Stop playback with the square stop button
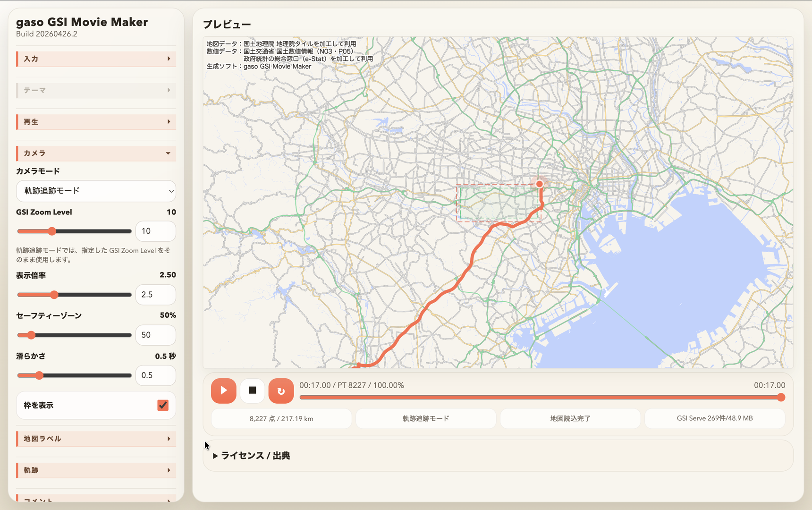The image size is (812, 510). click(x=252, y=391)
